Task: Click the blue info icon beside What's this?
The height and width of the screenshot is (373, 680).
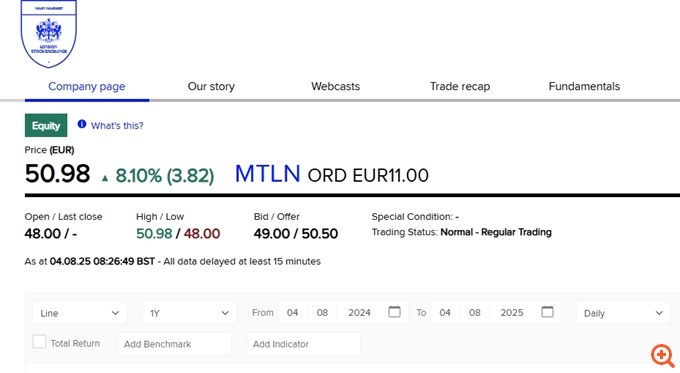Action: [x=82, y=124]
